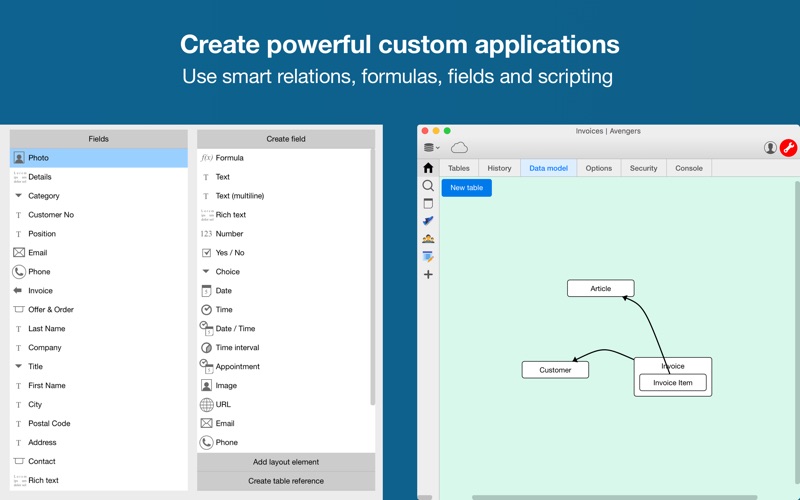Click the plus icon in the sidebar
The height and width of the screenshot is (500, 800).
[428, 274]
